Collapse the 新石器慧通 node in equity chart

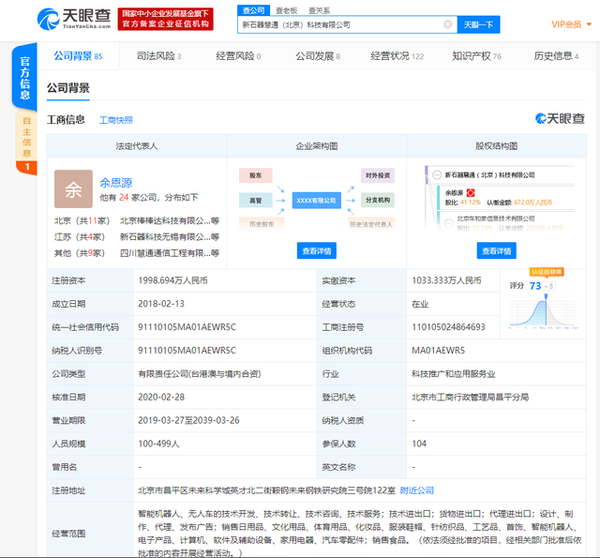click(x=437, y=175)
